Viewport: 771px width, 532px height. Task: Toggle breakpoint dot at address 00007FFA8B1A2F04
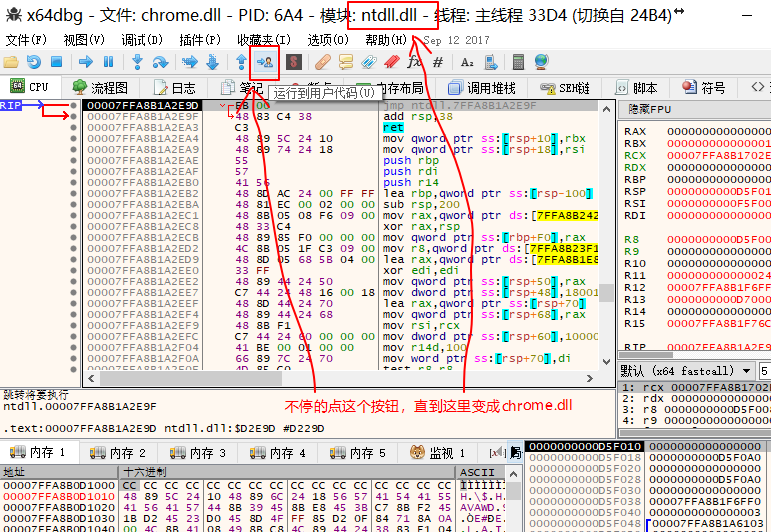pos(73,347)
